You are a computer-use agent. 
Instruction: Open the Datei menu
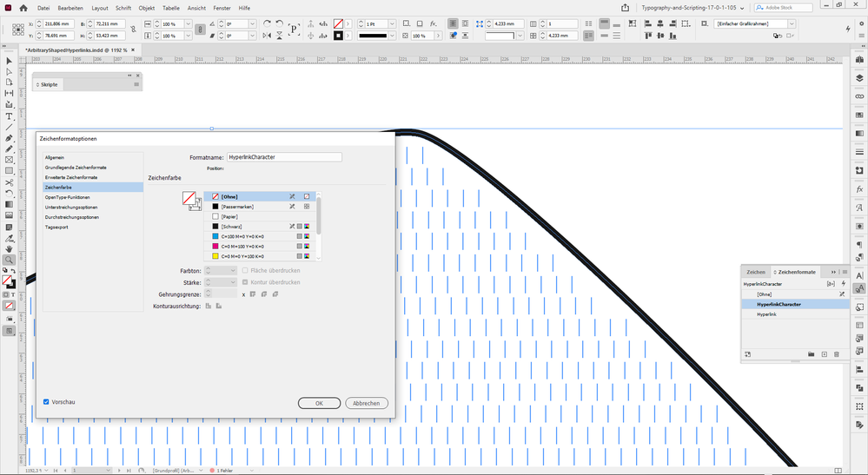tap(43, 8)
